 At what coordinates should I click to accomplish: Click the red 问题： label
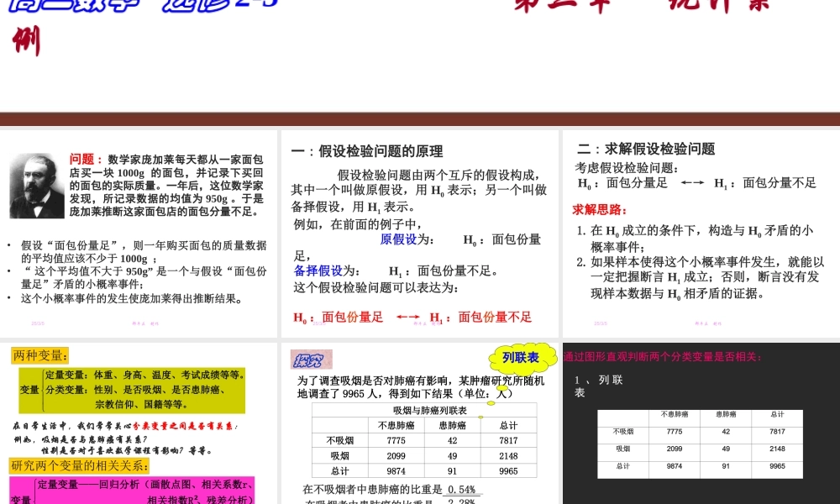(85, 159)
